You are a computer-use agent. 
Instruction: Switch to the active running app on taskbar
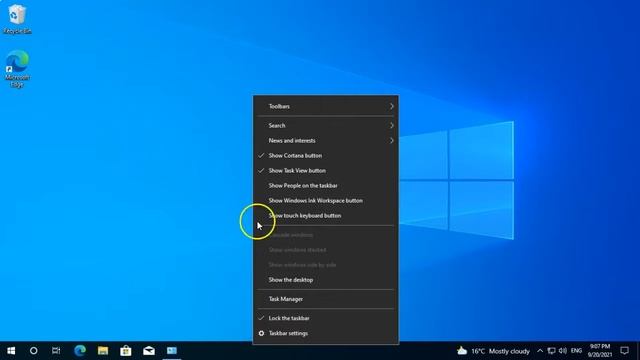(172, 351)
